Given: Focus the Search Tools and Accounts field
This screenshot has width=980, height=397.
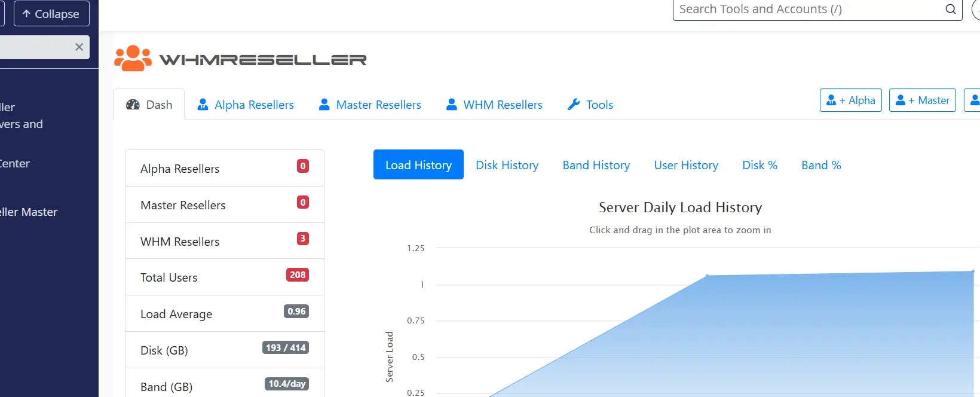Looking at the screenshot, I should coord(817,9).
